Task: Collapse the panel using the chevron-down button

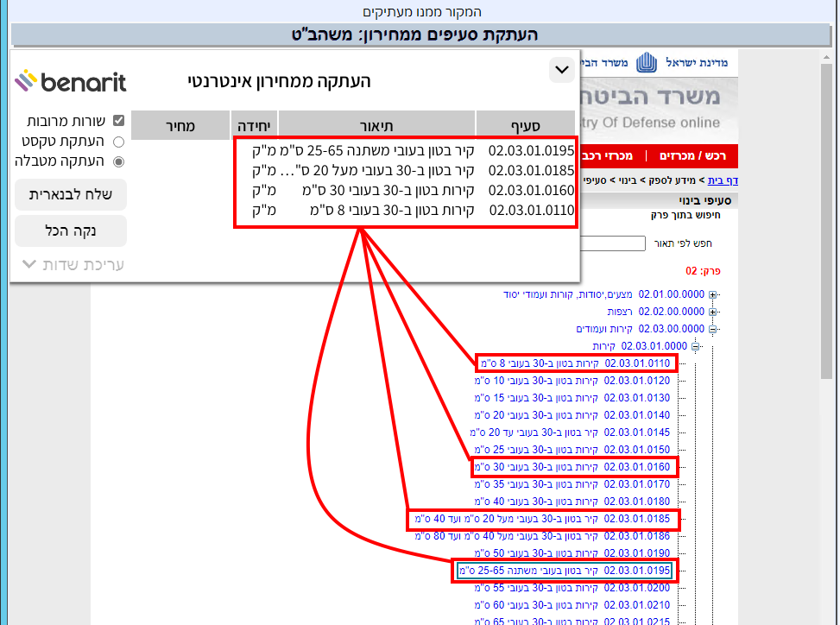Action: [561, 69]
